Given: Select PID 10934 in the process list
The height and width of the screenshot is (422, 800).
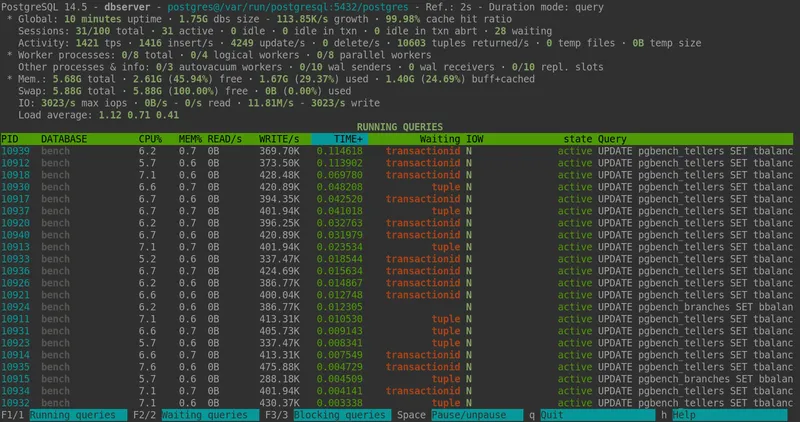Looking at the screenshot, I should click(15, 391).
